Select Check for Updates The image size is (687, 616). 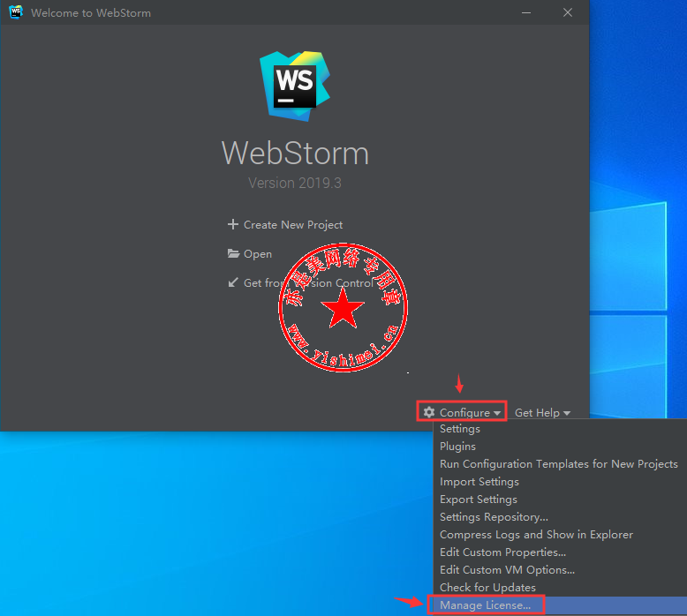point(560,587)
